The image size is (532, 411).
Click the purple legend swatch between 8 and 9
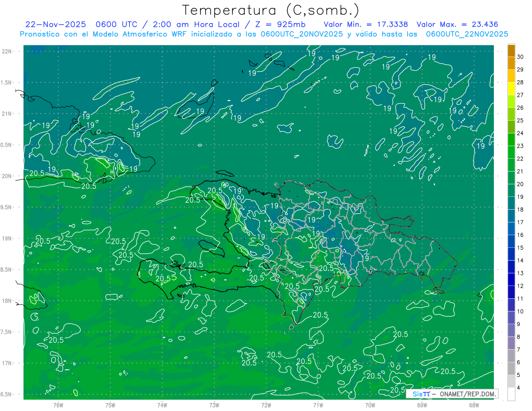tap(512, 330)
